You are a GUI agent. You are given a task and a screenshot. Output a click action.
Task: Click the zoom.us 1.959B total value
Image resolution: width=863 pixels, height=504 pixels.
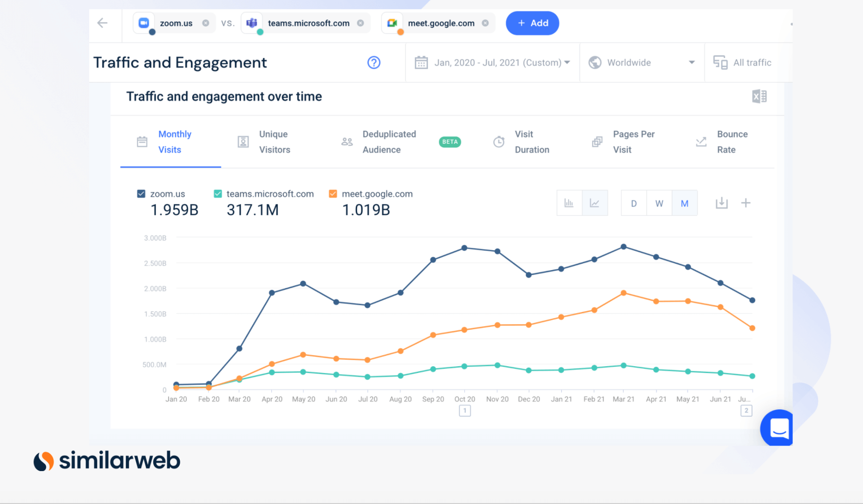(x=175, y=210)
